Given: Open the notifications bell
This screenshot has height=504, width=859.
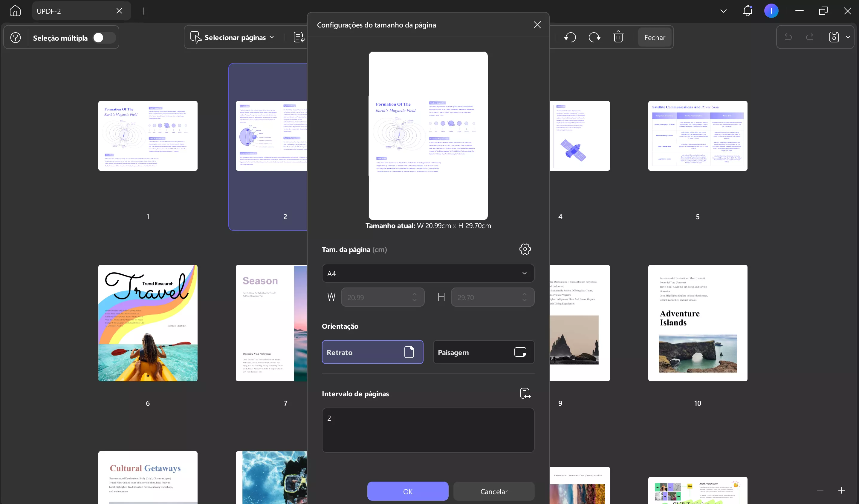Looking at the screenshot, I should coord(748,11).
